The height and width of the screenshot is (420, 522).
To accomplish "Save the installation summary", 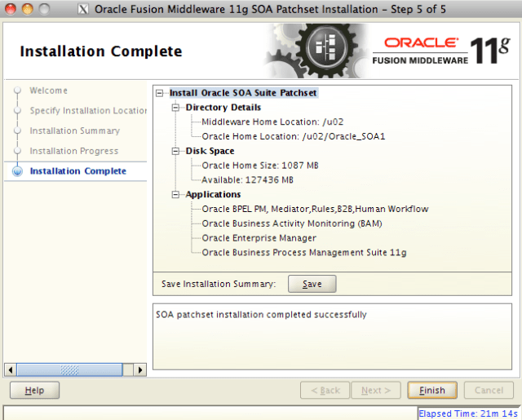I will pos(312,284).
